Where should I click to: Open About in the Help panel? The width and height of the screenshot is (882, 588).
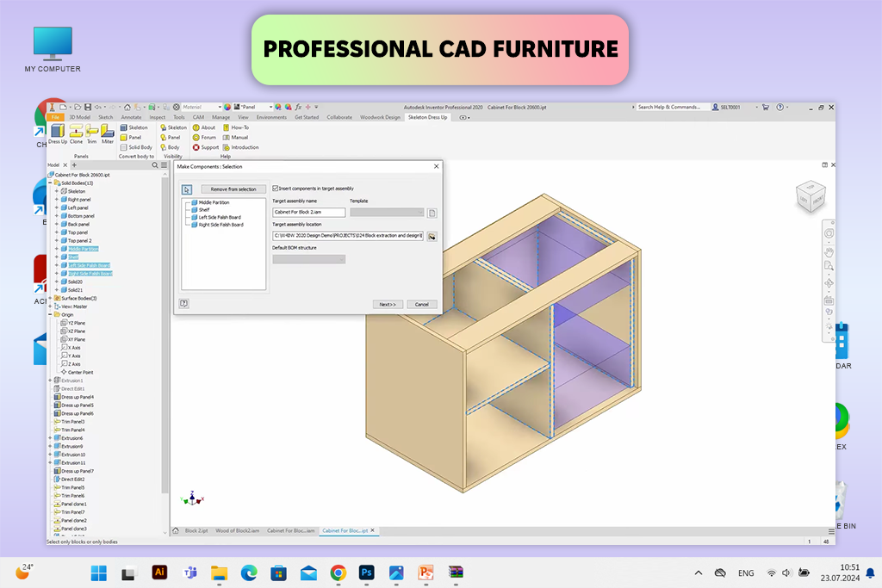tap(204, 127)
